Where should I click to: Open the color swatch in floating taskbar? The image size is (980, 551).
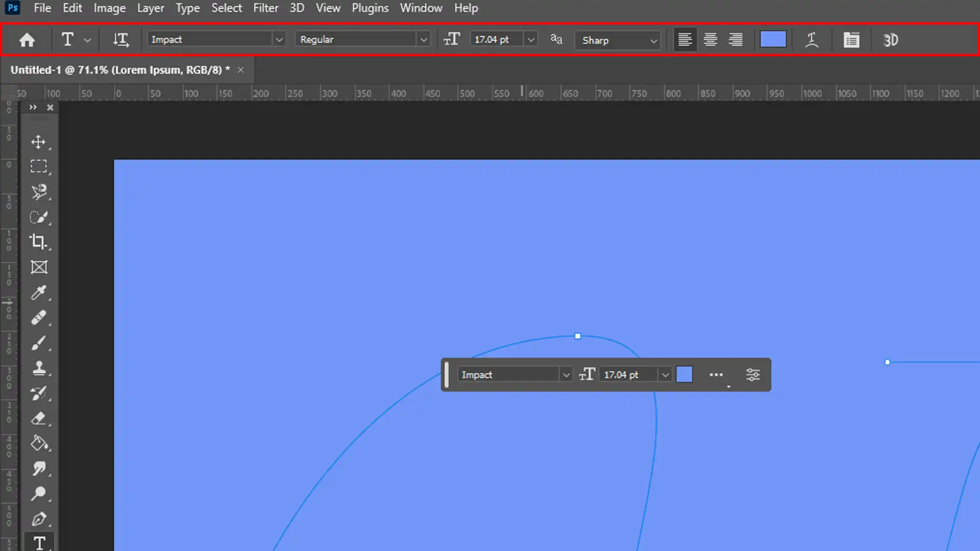684,374
